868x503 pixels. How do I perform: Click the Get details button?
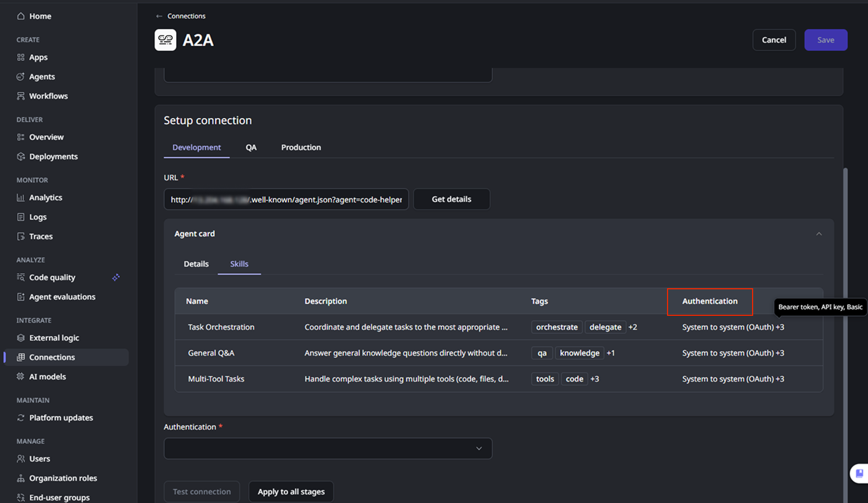click(x=452, y=199)
